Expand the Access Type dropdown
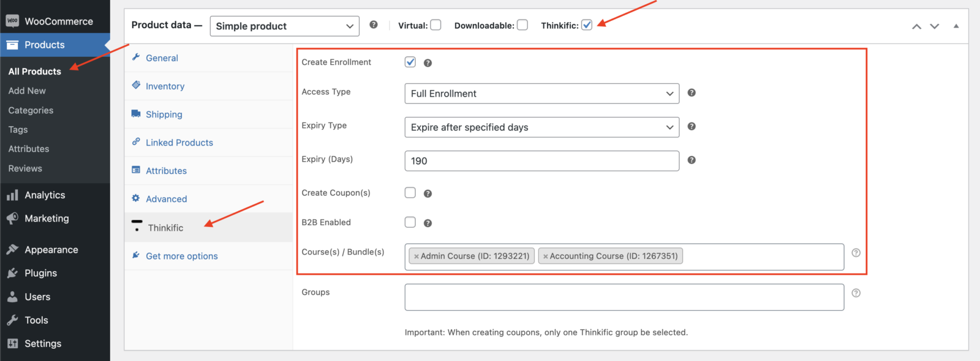980x361 pixels. point(541,94)
